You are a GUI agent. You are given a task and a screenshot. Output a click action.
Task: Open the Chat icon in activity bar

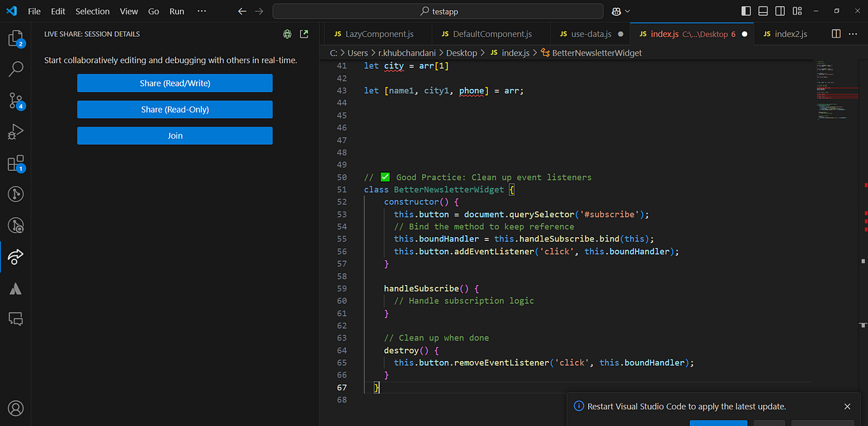[16, 318]
